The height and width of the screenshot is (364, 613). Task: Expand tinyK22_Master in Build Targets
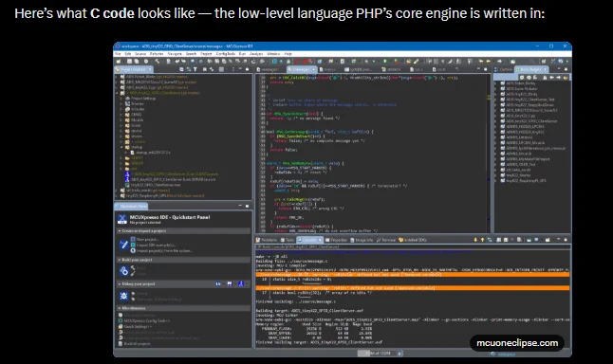(496, 175)
